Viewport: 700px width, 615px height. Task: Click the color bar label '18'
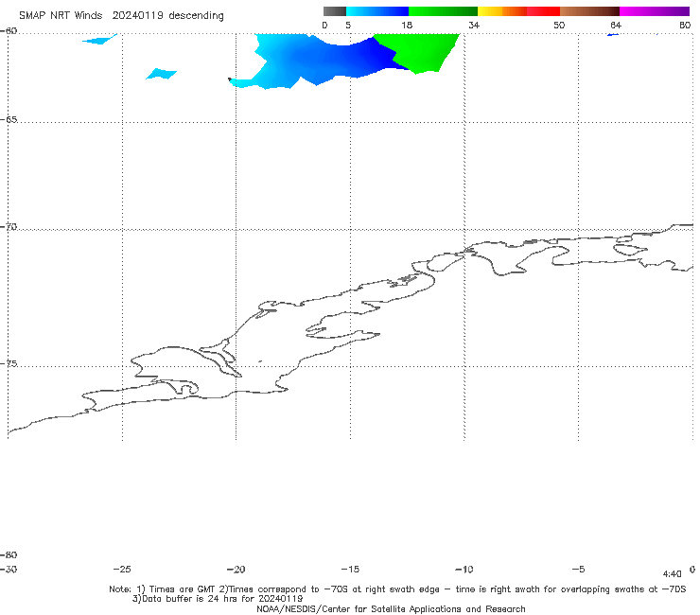pyautogui.click(x=407, y=25)
